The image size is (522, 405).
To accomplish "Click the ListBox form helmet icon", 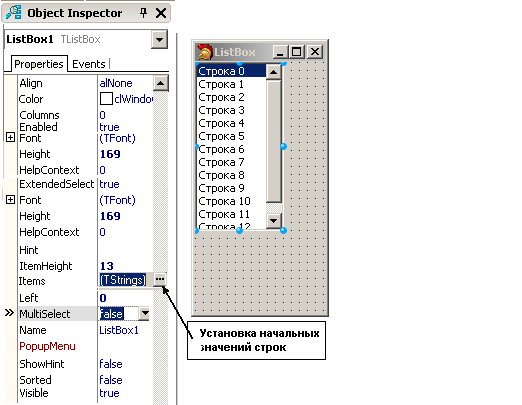I will [205, 52].
